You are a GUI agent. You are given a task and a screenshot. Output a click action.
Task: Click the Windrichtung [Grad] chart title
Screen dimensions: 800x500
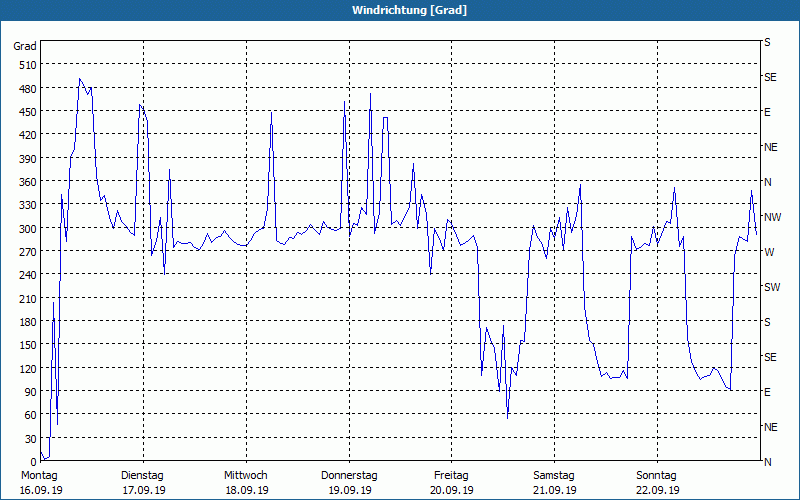(409, 10)
